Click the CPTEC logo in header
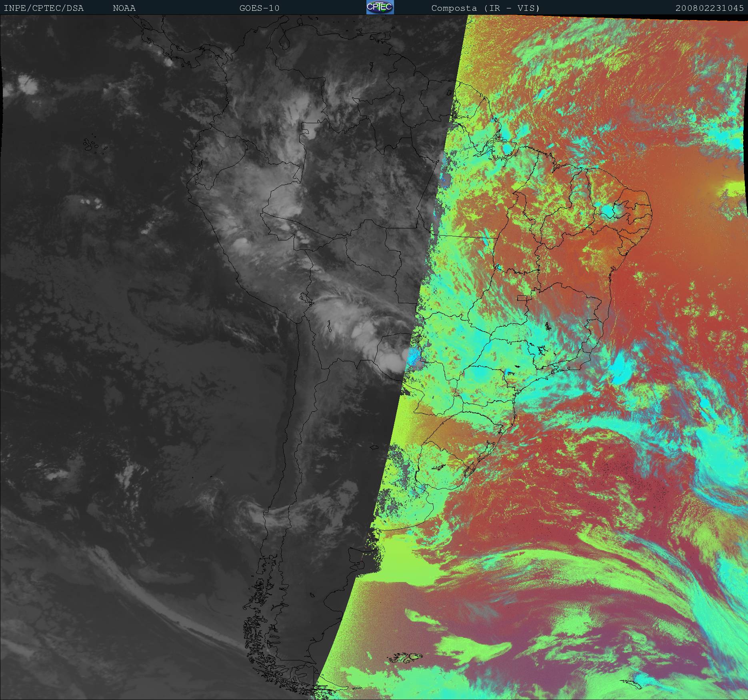Viewport: 748px width, 700px height. [380, 7]
